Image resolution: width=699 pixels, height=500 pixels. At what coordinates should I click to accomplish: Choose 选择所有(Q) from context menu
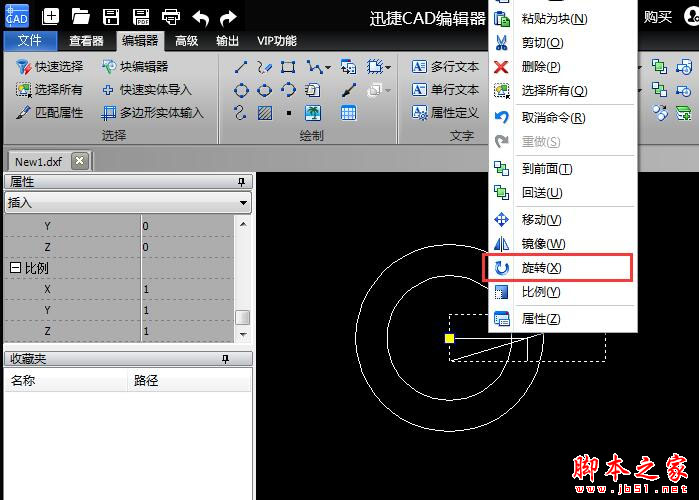tap(563, 91)
